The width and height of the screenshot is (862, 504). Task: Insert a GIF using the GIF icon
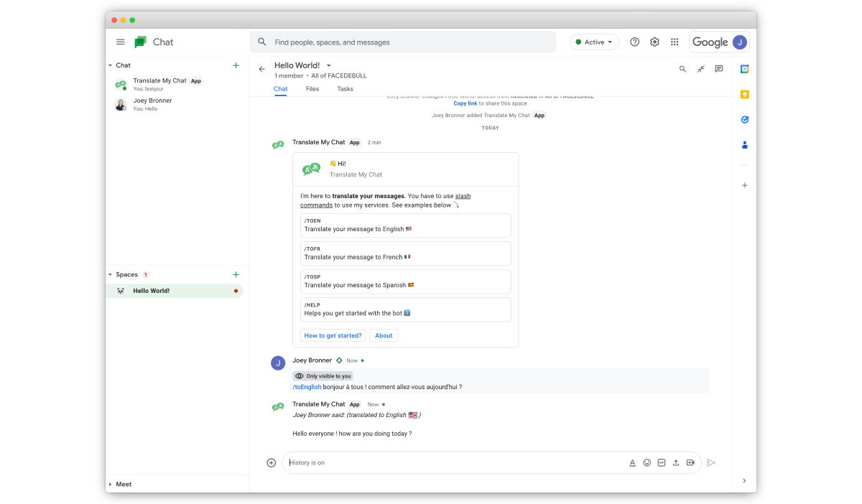tap(661, 463)
